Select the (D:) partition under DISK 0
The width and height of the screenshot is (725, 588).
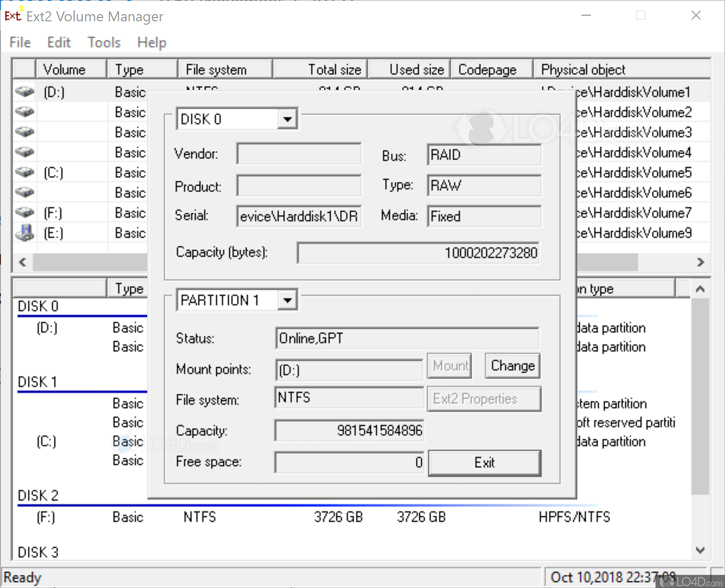pyautogui.click(x=47, y=328)
